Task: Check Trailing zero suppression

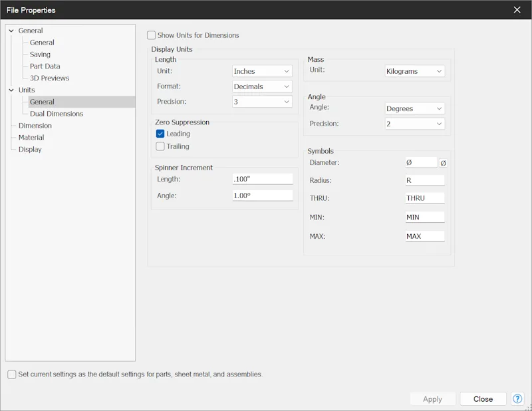Action: click(x=160, y=146)
